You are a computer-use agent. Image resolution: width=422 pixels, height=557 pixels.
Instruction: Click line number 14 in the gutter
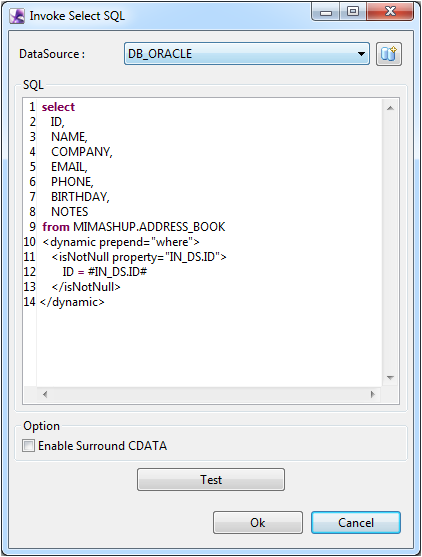[x=29, y=302]
